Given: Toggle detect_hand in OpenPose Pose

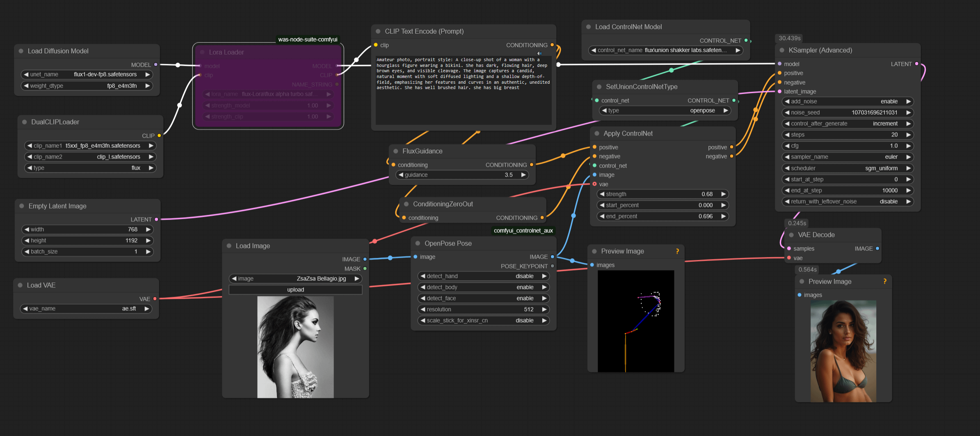Looking at the screenshot, I should 483,276.
